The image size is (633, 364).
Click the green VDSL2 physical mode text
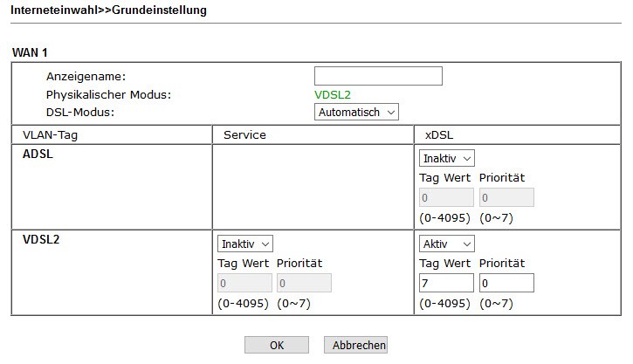click(333, 94)
